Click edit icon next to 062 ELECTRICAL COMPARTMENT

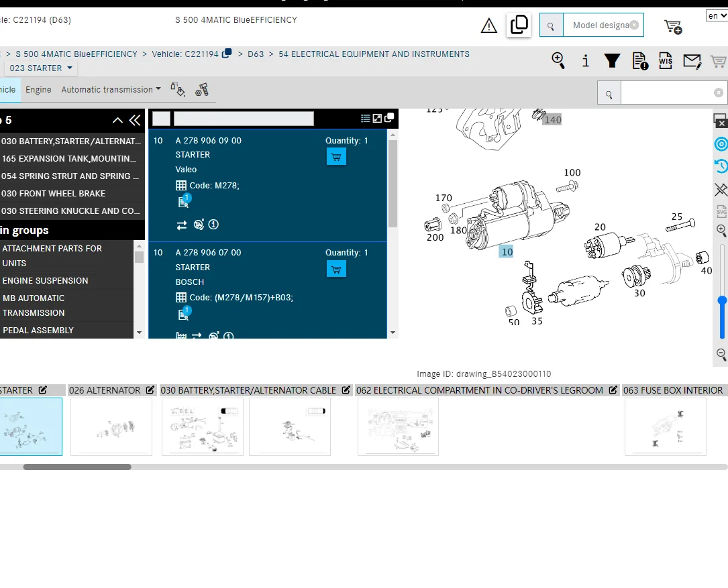pos(613,390)
